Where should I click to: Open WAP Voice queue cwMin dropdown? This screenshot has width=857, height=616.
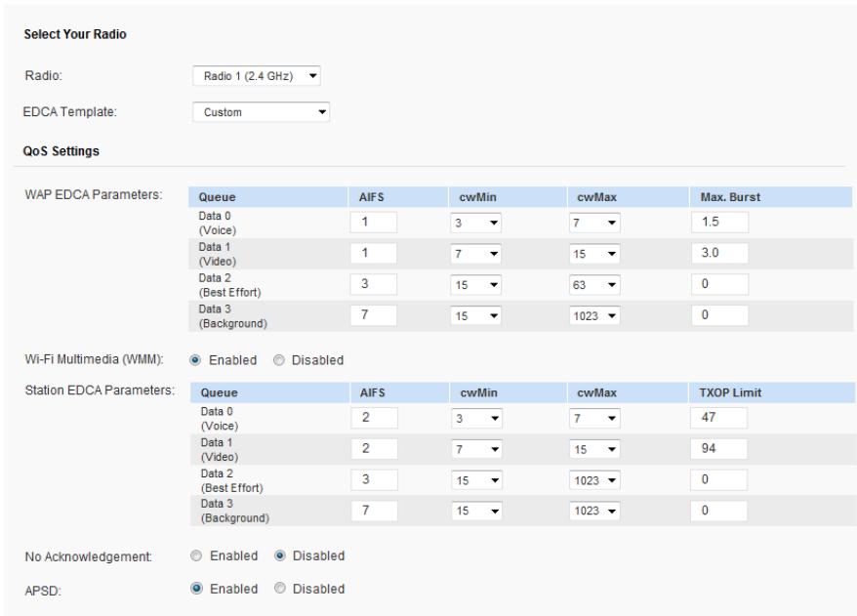475,224
